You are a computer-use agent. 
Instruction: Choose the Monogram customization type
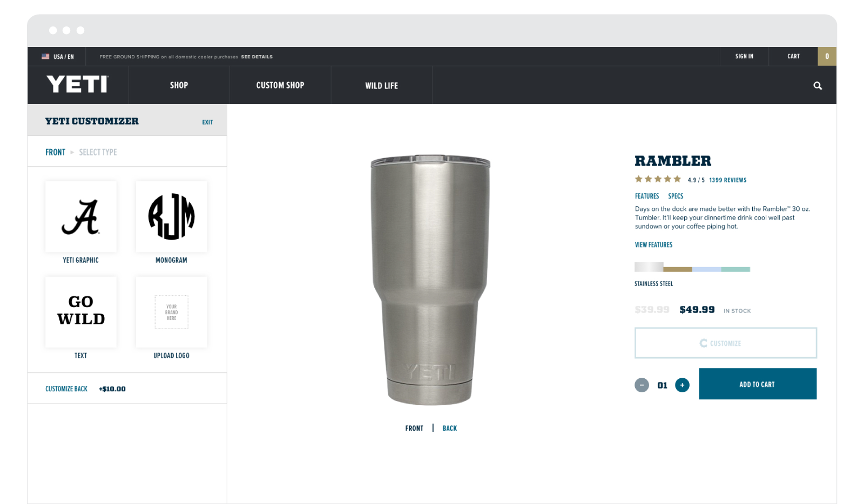coord(172,217)
